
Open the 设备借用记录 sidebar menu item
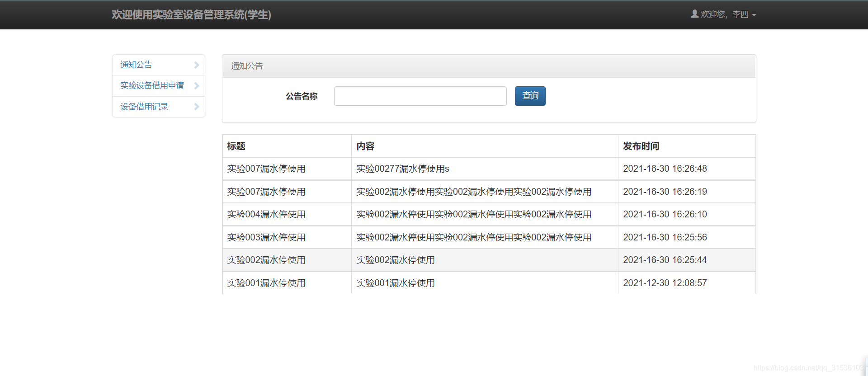[159, 107]
